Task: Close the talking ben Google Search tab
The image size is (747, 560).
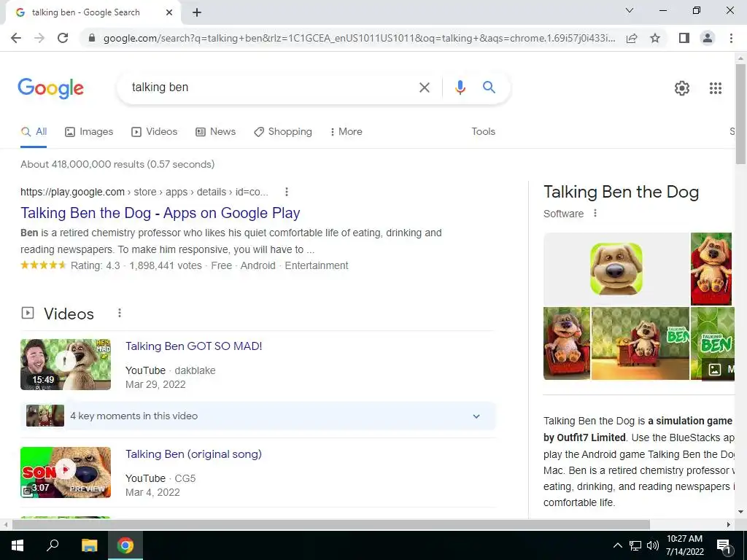Action: pyautogui.click(x=169, y=12)
